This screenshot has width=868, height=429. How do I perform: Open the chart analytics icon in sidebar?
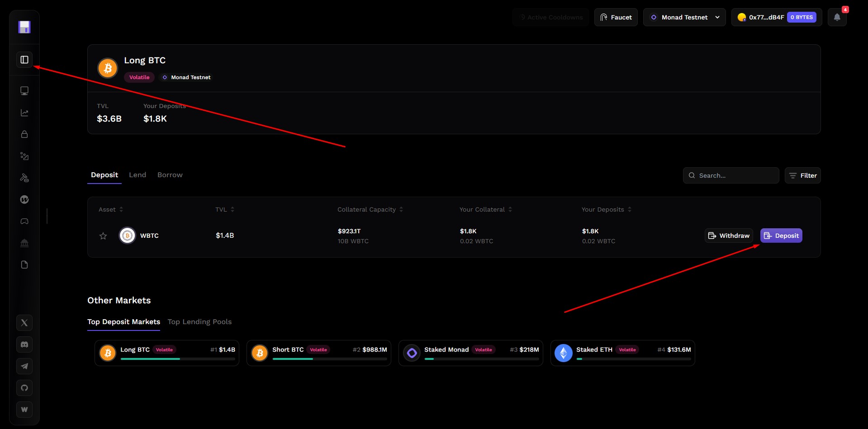[24, 113]
